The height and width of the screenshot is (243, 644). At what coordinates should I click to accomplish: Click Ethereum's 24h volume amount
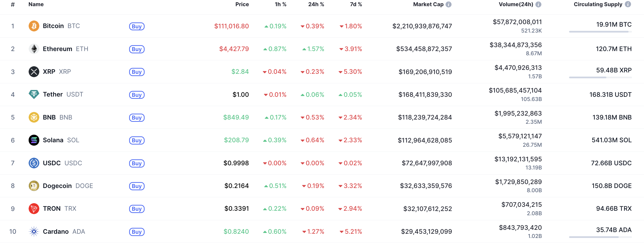tap(516, 45)
